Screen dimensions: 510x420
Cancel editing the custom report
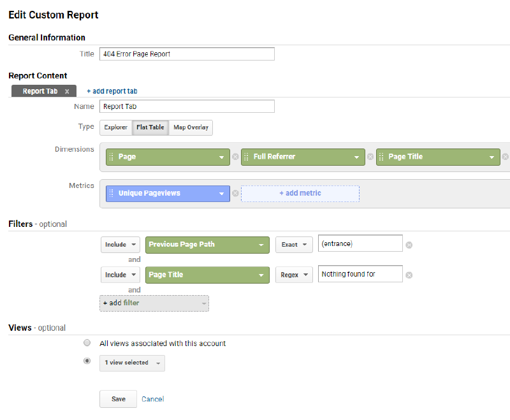(152, 399)
